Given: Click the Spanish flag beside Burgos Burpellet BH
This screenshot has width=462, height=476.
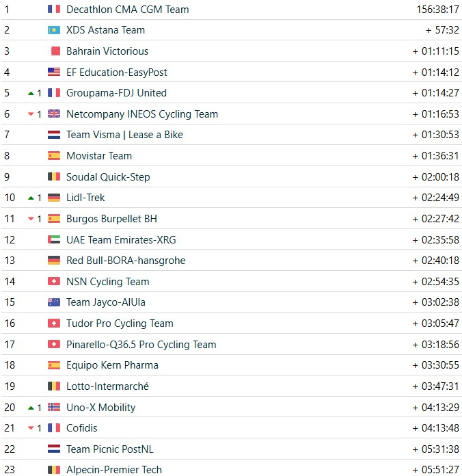Looking at the screenshot, I should coord(54,219).
